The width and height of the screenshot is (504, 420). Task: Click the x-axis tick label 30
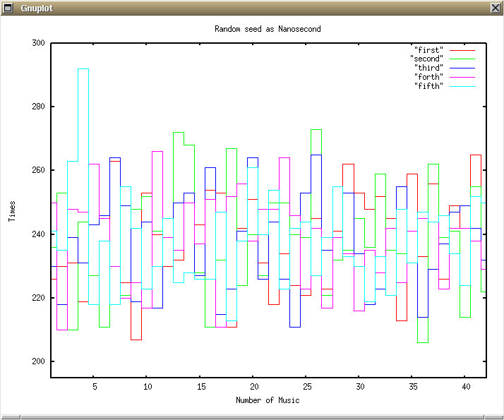[360, 387]
